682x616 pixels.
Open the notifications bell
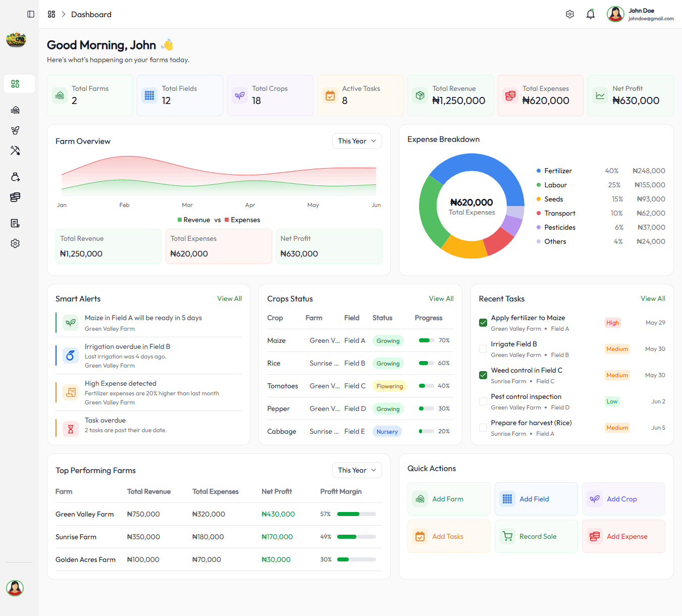591,14
